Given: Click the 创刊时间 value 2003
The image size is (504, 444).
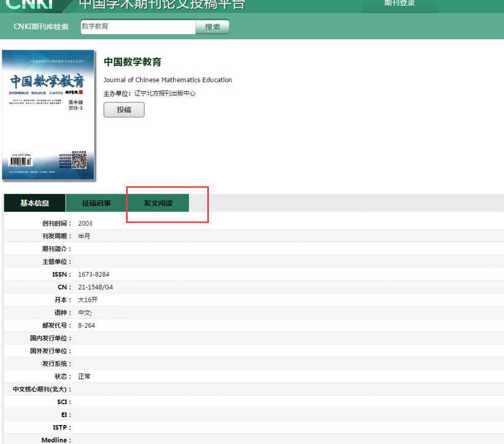Looking at the screenshot, I should [x=85, y=223].
